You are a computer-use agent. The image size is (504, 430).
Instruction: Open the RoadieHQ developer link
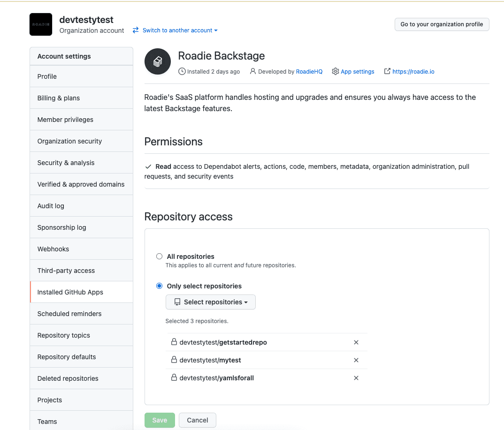309,72
